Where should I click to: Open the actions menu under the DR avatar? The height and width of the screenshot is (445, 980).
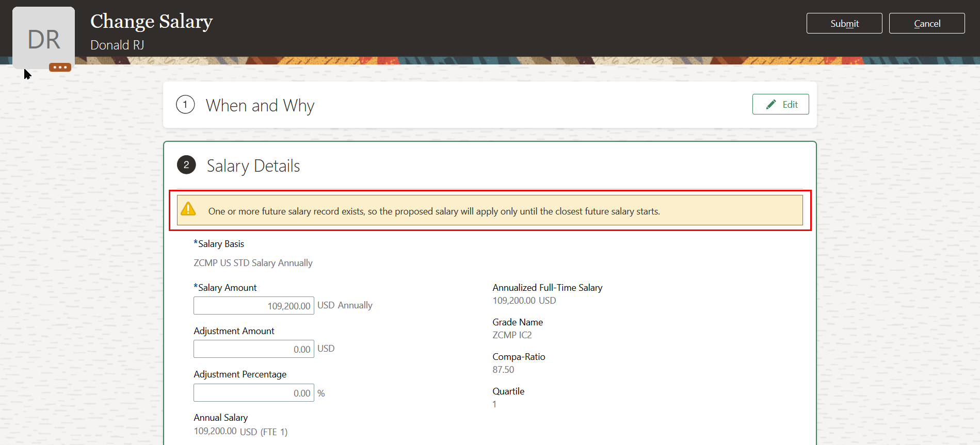[x=60, y=67]
